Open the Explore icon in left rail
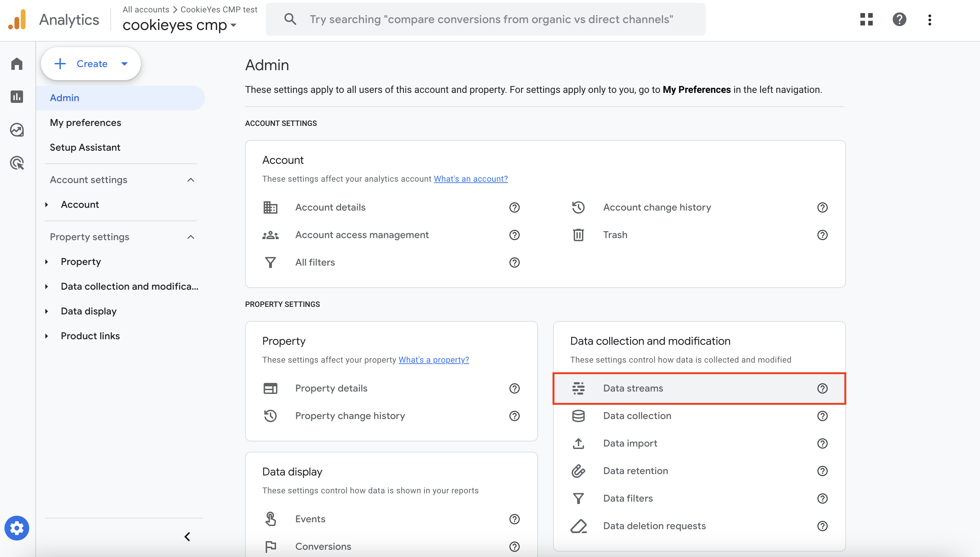 17,130
